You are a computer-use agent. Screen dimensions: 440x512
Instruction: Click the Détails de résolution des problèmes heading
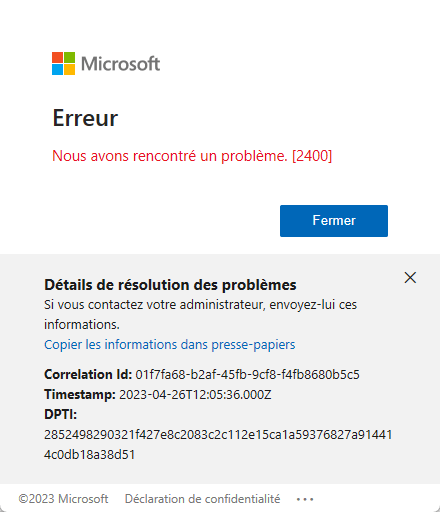[x=170, y=285]
